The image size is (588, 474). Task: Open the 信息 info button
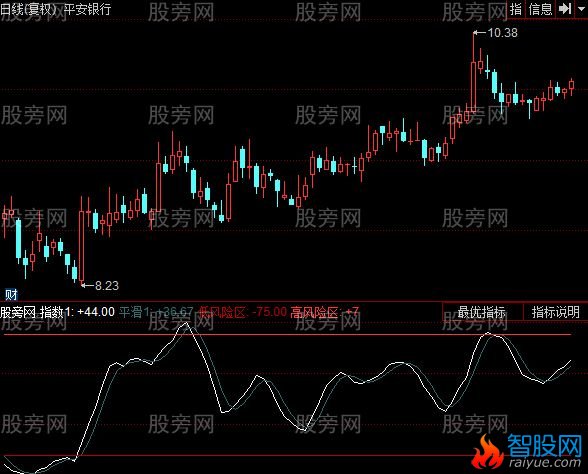[x=540, y=9]
